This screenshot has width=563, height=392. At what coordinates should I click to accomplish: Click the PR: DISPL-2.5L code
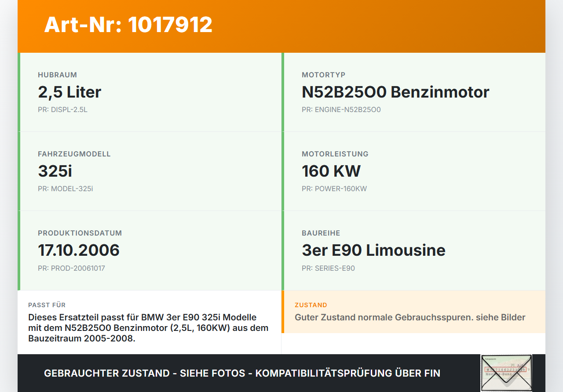(x=62, y=110)
